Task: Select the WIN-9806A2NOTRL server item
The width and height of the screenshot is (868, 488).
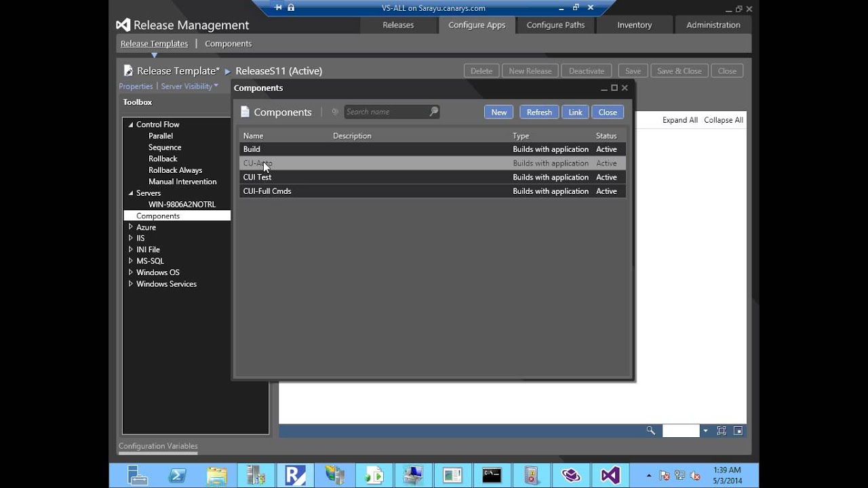Action: (x=182, y=204)
